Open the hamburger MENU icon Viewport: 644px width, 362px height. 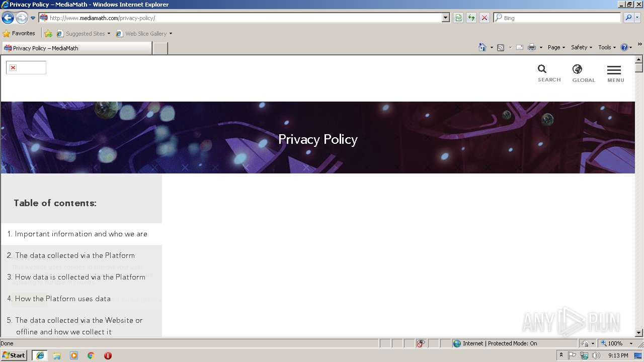point(614,70)
